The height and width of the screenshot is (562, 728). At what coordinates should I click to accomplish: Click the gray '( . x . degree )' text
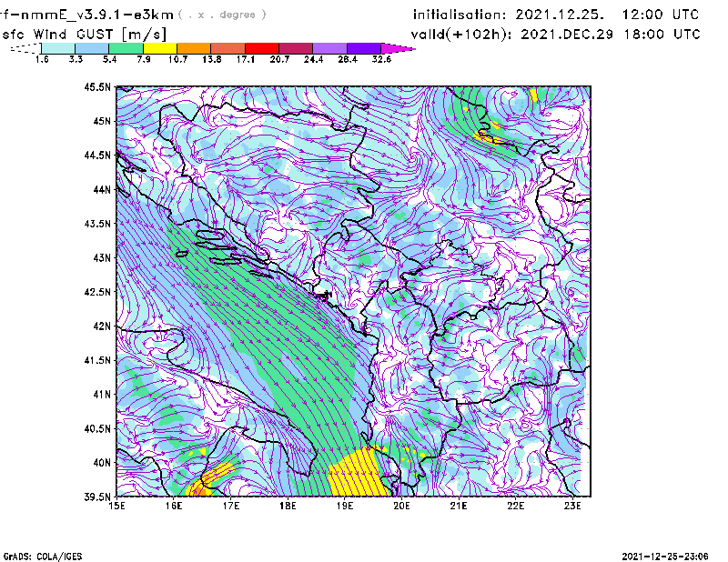223,15
